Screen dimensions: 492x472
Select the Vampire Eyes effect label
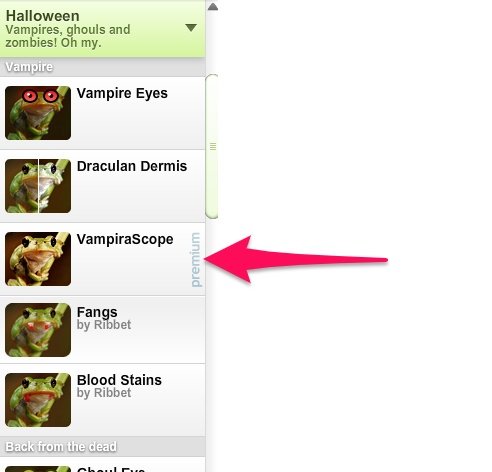pyautogui.click(x=122, y=93)
